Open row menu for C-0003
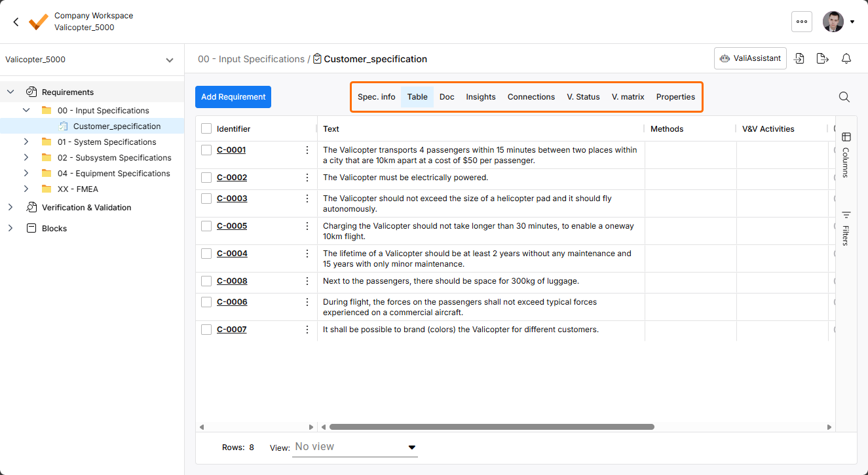 point(307,199)
